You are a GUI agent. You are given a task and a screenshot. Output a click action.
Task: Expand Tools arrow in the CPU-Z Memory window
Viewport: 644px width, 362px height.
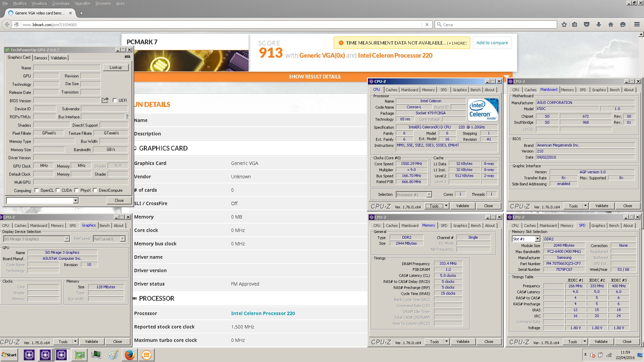coord(446,342)
